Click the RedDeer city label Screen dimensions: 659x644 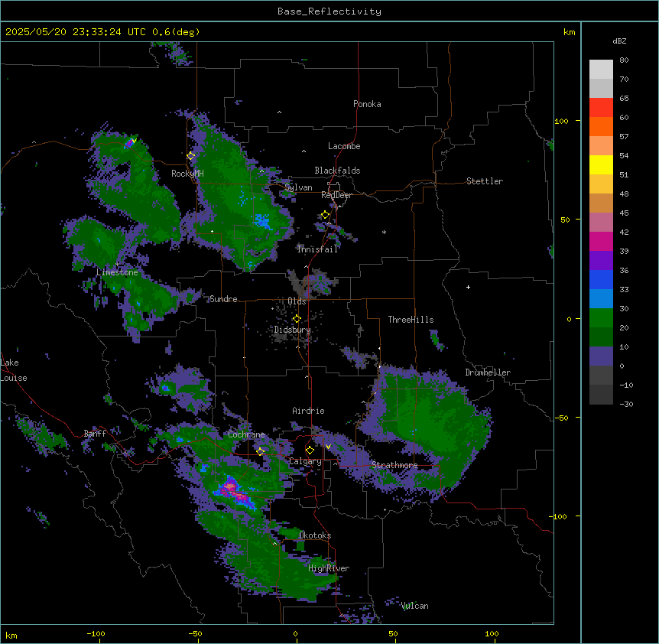(336, 195)
